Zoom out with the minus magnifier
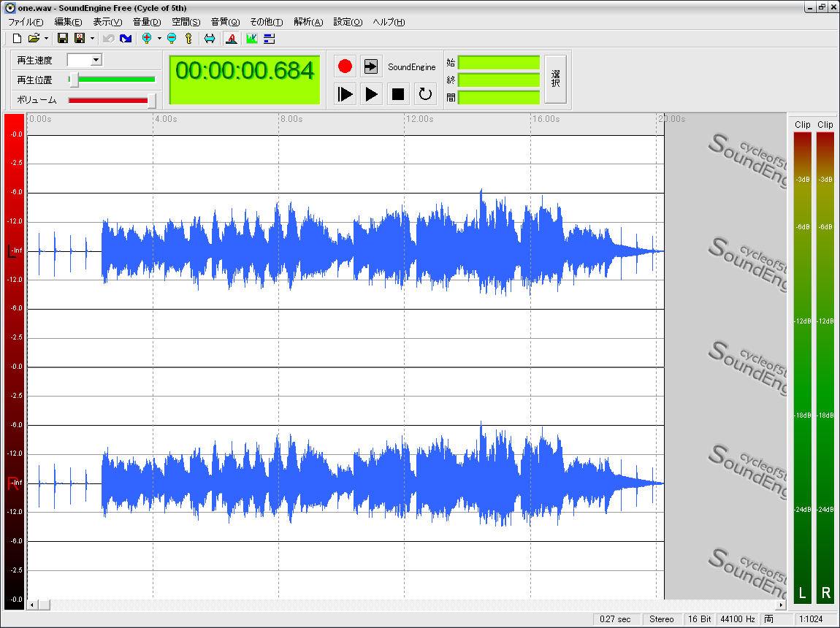Screen dimensions: 840x628 tap(172, 38)
